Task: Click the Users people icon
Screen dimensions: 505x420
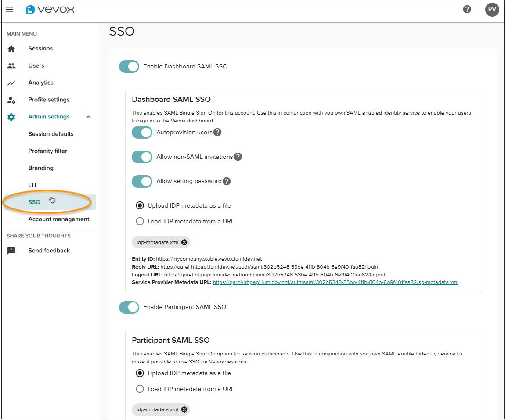Action: (x=11, y=66)
